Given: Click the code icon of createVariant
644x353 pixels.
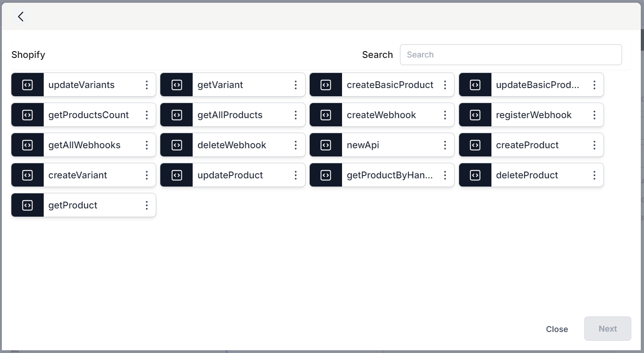Looking at the screenshot, I should coord(27,175).
